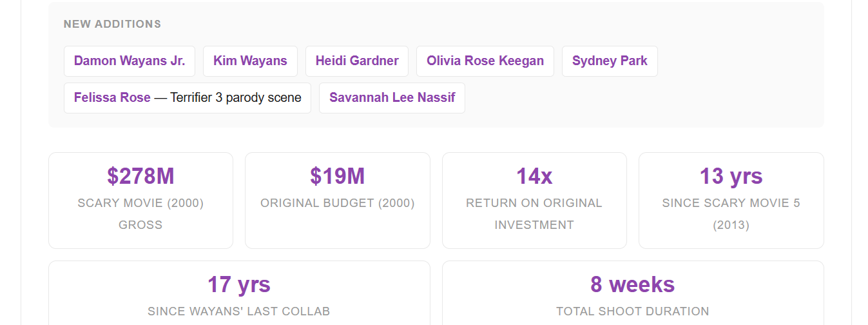Viewport: 868px width, 325px height.
Task: Choose the Olivia Rose Keegan tag
Action: tap(485, 61)
